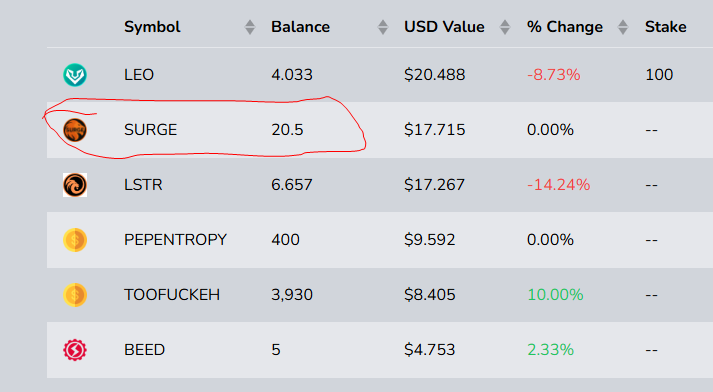Click the Stake column header
The width and height of the screenshot is (713, 392).
pyautogui.click(x=666, y=27)
